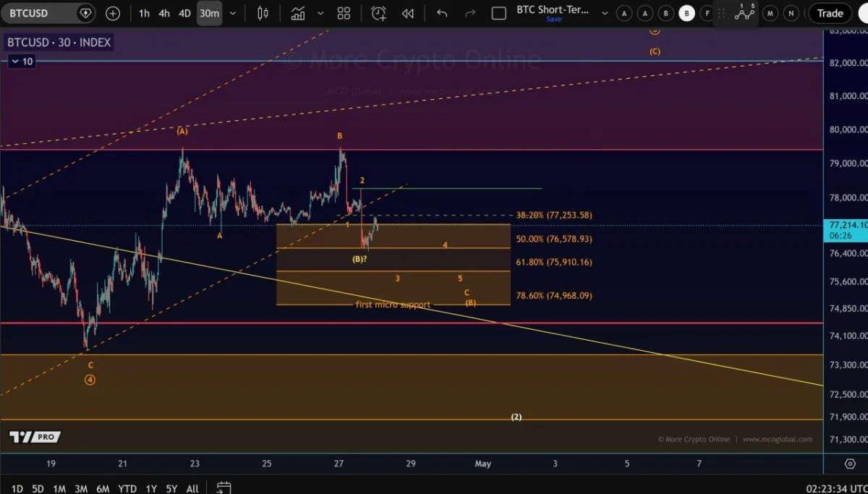Screen dimensions: 868x494
Task: Click the blue Save link
Action: [x=553, y=20]
